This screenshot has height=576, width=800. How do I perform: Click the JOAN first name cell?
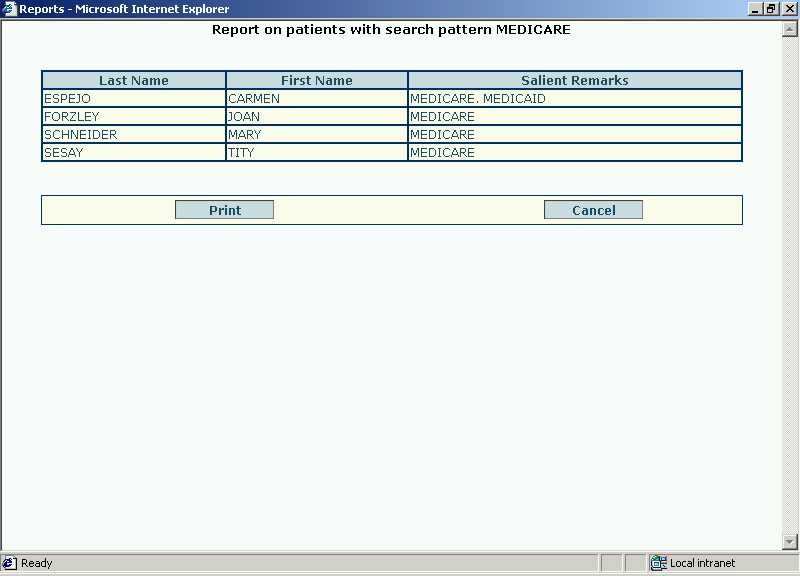point(317,116)
